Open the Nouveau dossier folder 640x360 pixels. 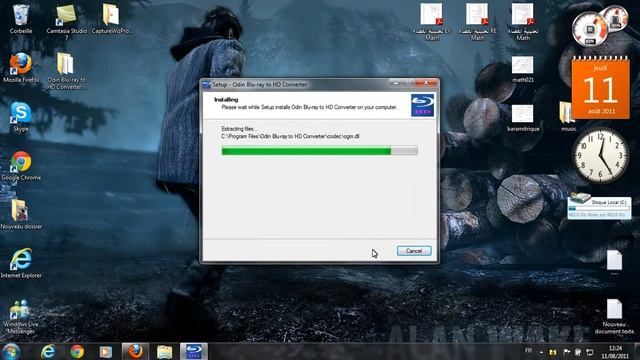pos(21,215)
